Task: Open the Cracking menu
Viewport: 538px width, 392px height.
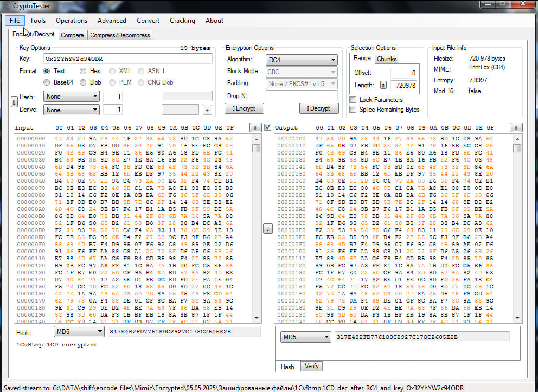Action: pos(182,21)
